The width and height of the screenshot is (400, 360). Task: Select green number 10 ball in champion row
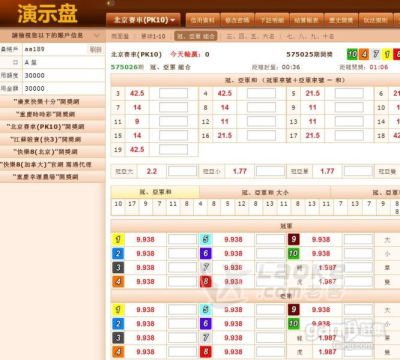tap(294, 253)
